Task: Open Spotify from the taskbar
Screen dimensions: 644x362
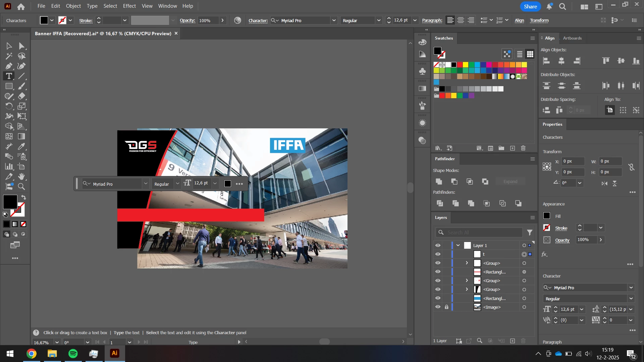Action: (73, 354)
